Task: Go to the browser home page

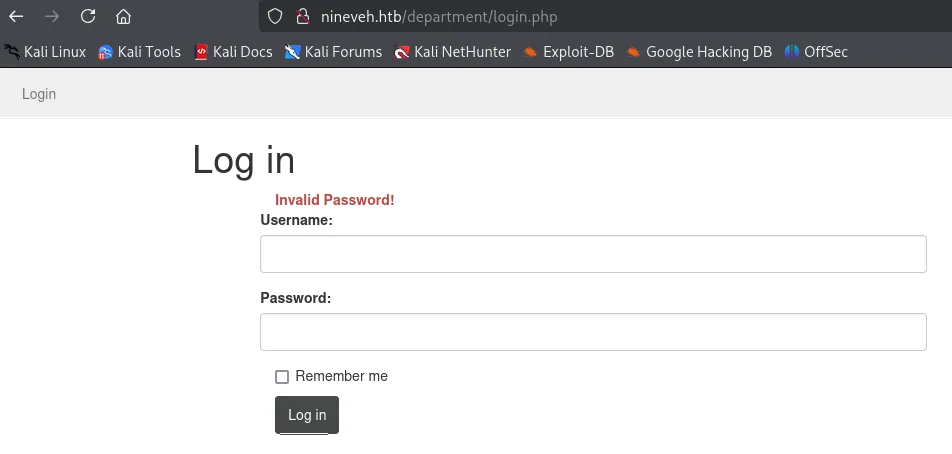Action: (123, 16)
